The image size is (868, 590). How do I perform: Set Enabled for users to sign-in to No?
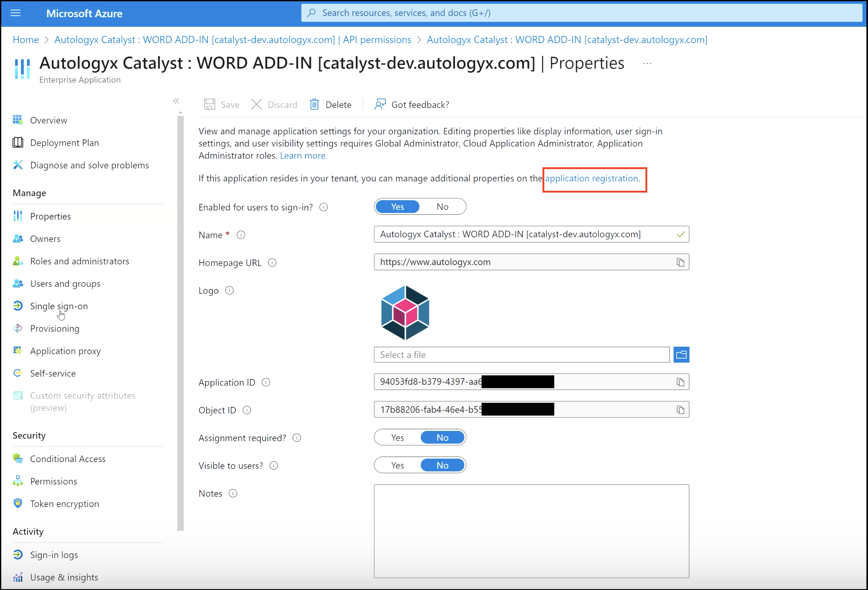pyautogui.click(x=443, y=207)
